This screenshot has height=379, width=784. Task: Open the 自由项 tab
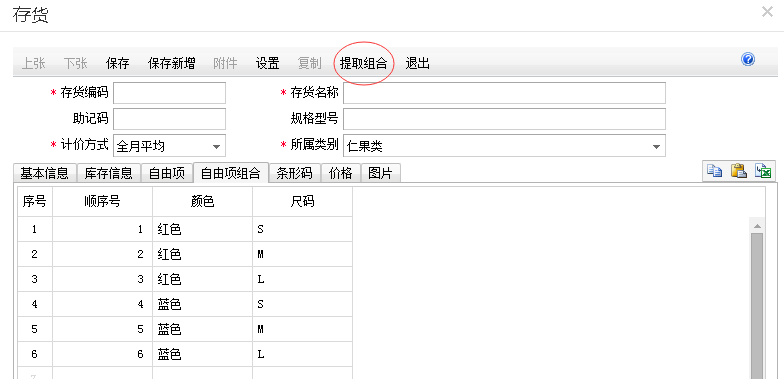167,174
